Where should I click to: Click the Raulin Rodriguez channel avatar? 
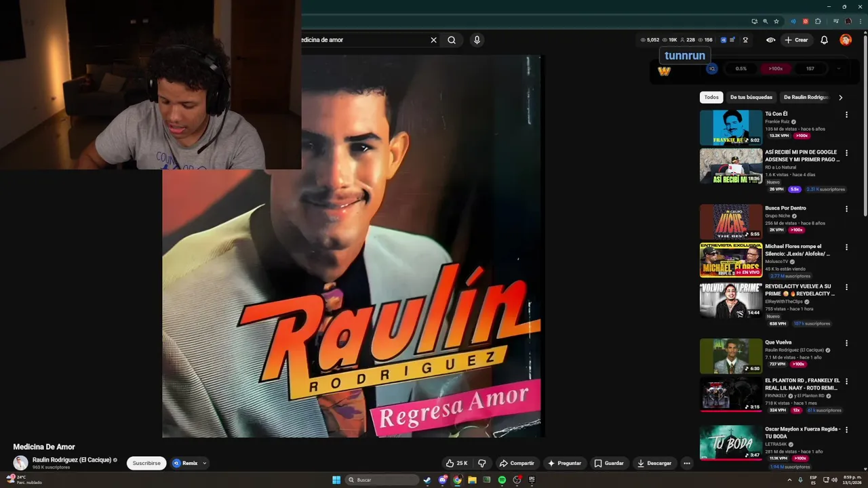point(20,462)
